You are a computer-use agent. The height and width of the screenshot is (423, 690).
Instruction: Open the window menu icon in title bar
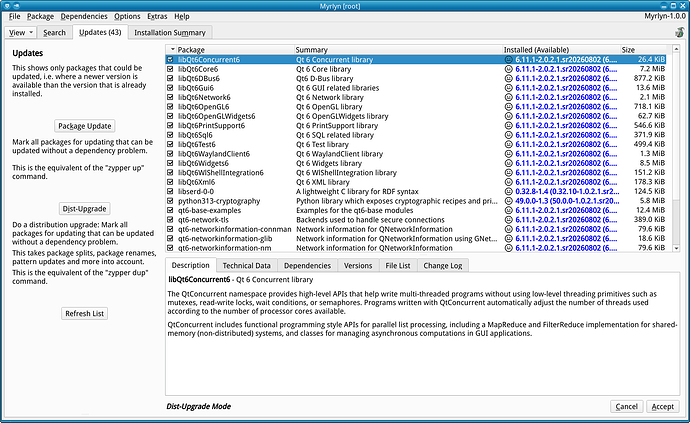[7, 6]
